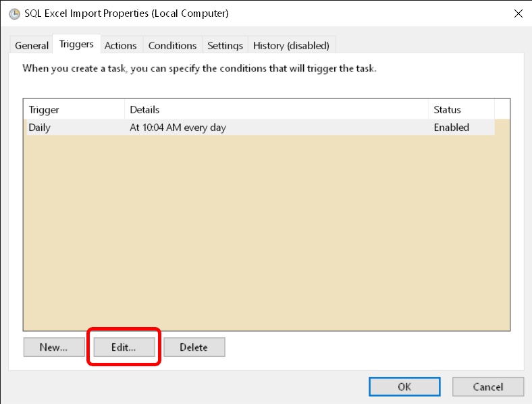Confirm changes with the OK button
Viewport: 532px width, 404px height.
point(404,386)
